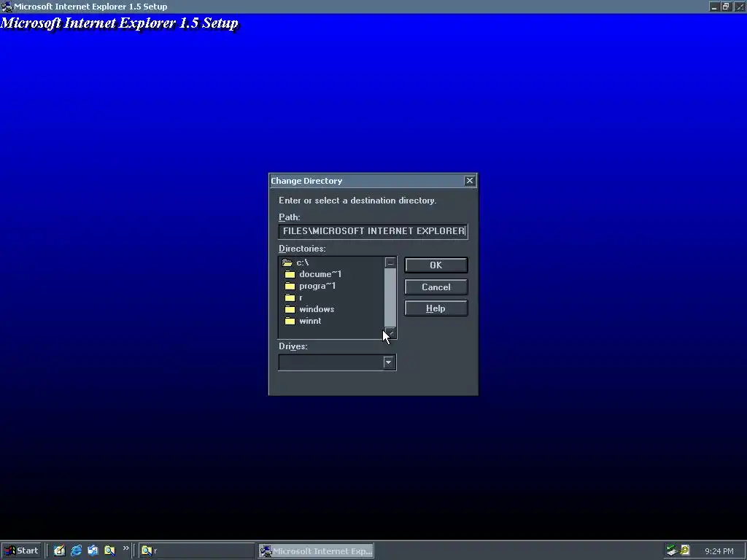Switch to the 'r' folder taskbar window
This screenshot has height=560, width=747.
pyautogui.click(x=197, y=551)
